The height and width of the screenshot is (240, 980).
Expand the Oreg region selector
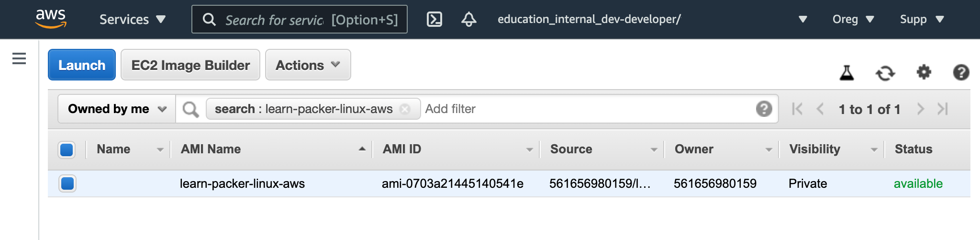[x=853, y=19]
